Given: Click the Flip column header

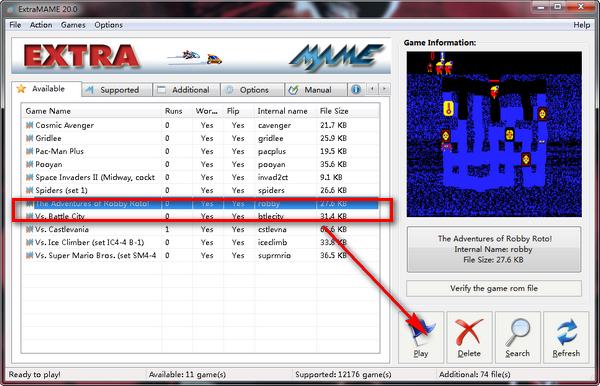Looking at the screenshot, I should 239,111.
